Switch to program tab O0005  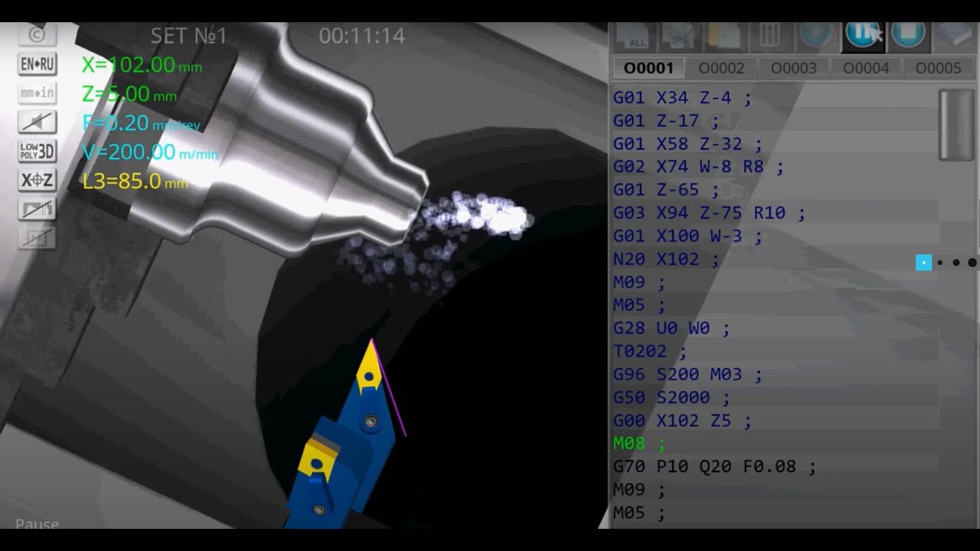pyautogui.click(x=938, y=68)
